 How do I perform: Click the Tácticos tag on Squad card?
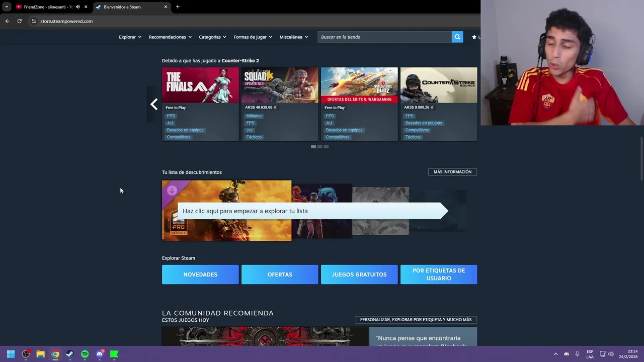254,137
